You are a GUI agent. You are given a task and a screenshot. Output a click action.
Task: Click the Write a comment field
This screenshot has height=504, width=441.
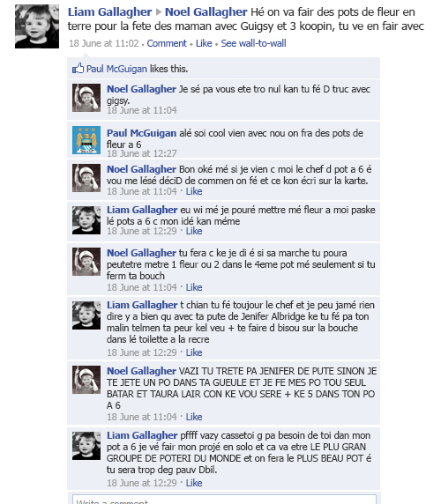point(224,500)
